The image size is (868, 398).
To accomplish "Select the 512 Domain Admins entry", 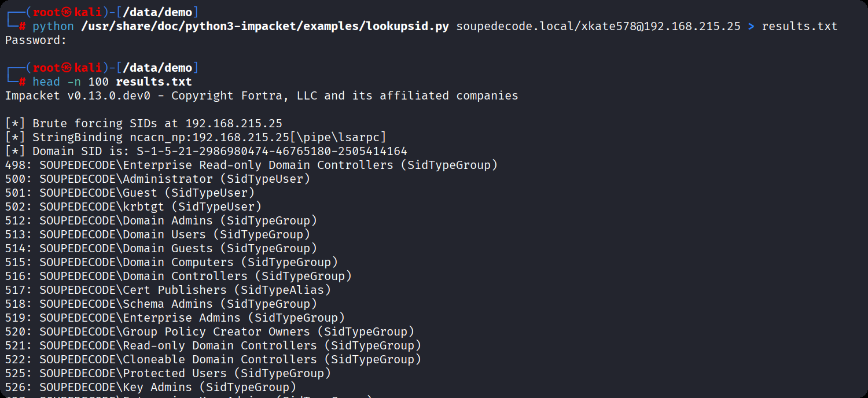I will pos(161,220).
